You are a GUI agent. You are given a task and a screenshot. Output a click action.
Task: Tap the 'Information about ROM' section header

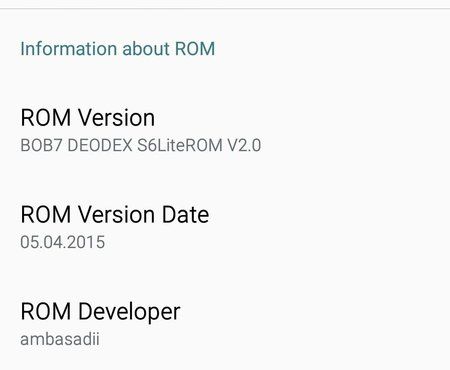click(118, 49)
